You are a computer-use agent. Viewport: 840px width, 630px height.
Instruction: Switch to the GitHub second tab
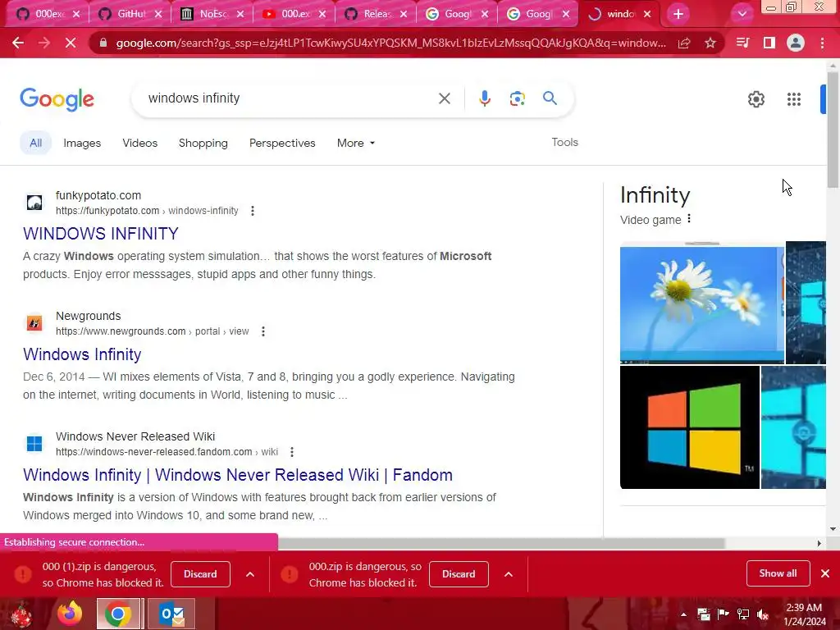(x=129, y=14)
